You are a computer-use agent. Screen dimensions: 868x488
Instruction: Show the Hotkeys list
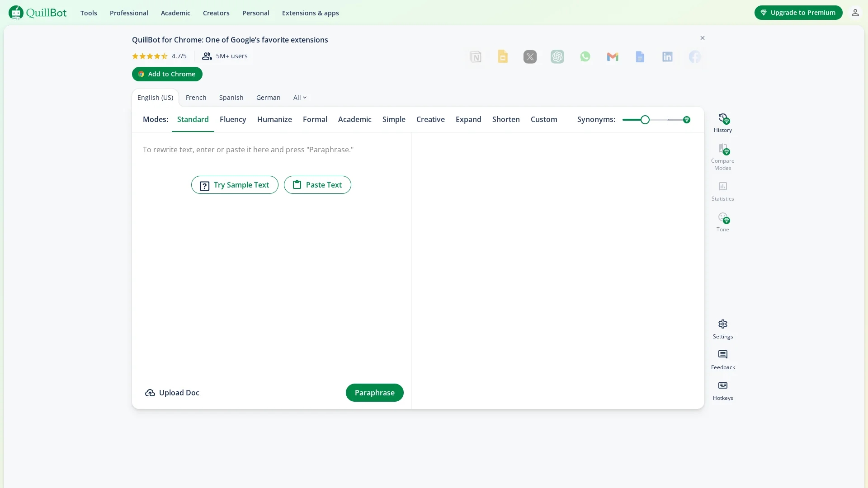(722, 391)
